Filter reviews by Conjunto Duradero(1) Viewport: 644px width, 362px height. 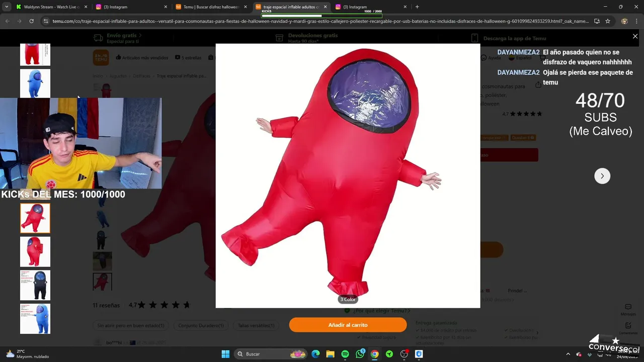[201, 325]
